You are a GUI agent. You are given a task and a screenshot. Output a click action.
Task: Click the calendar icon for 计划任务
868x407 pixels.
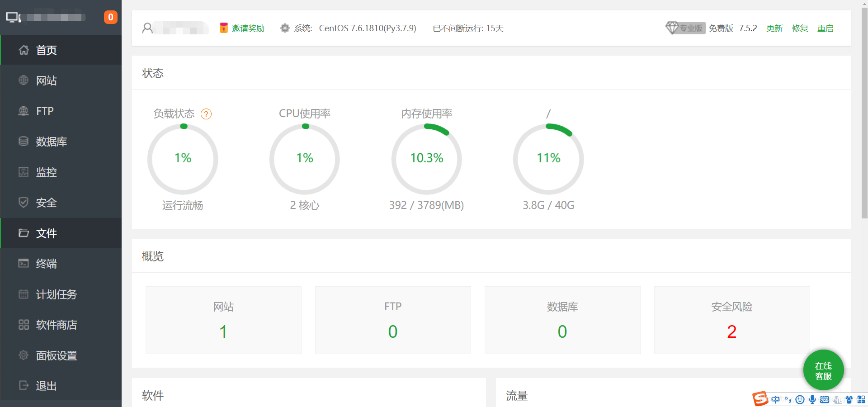[24, 294]
